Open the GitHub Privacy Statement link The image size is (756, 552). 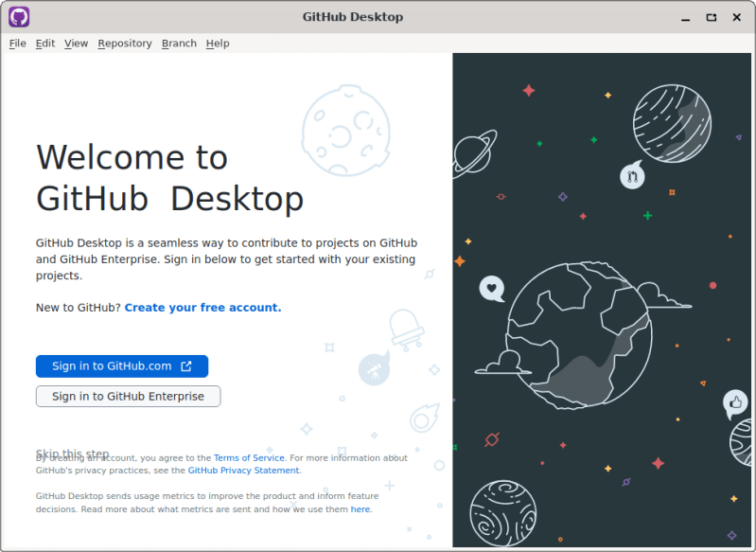[x=243, y=471]
